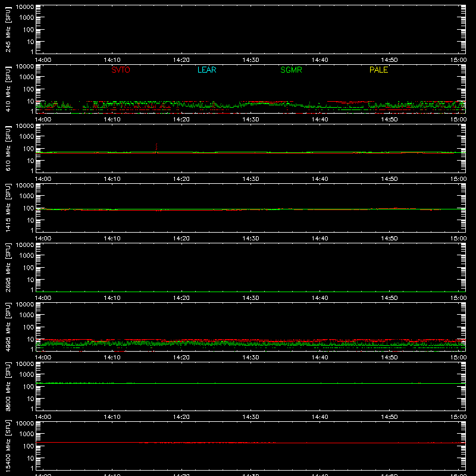Click the yellow PALE station legend label

coord(378,70)
